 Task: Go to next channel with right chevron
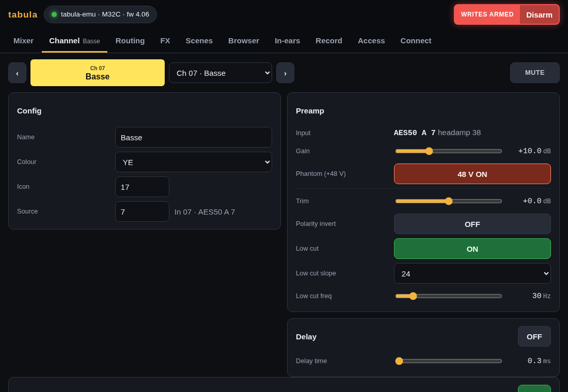[x=285, y=73]
